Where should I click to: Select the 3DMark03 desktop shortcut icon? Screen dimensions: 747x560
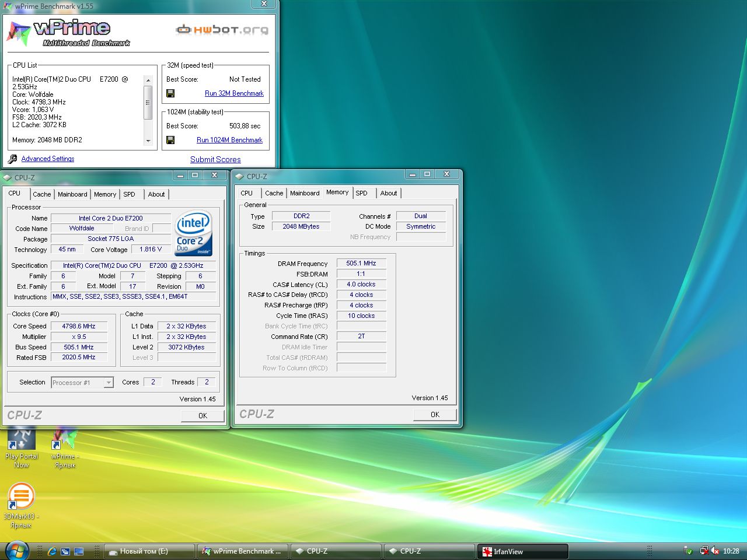coord(21,506)
